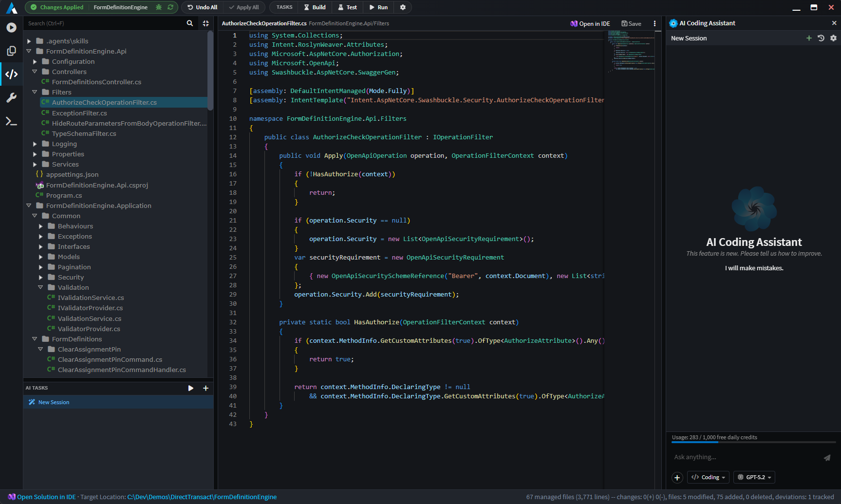Open the wrench tools sidebar view
Screen dimensions: 841x504
click(11, 98)
